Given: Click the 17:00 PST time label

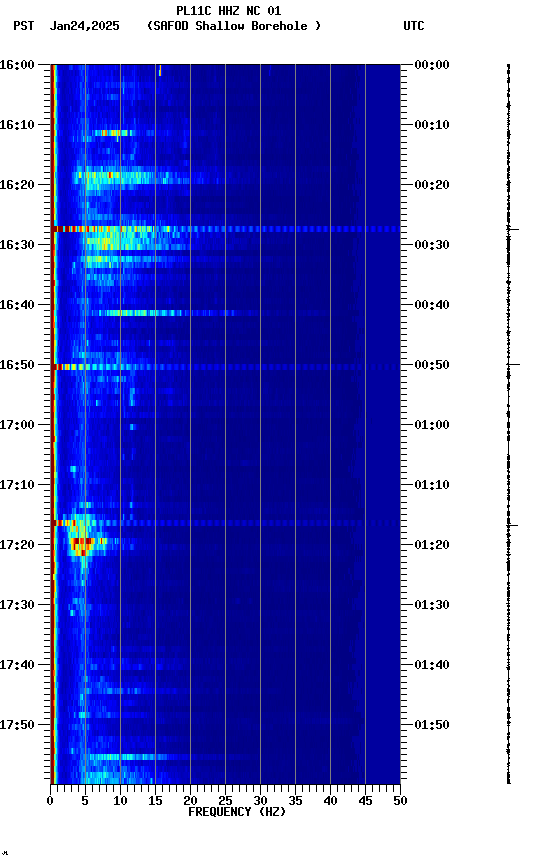Looking at the screenshot, I should pyautogui.click(x=17, y=425).
